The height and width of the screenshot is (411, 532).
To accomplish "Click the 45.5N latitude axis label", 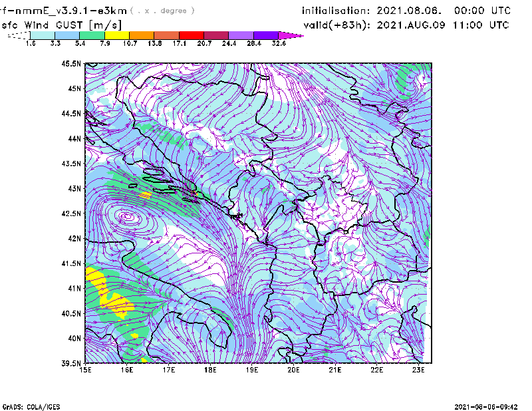I will (71, 64).
